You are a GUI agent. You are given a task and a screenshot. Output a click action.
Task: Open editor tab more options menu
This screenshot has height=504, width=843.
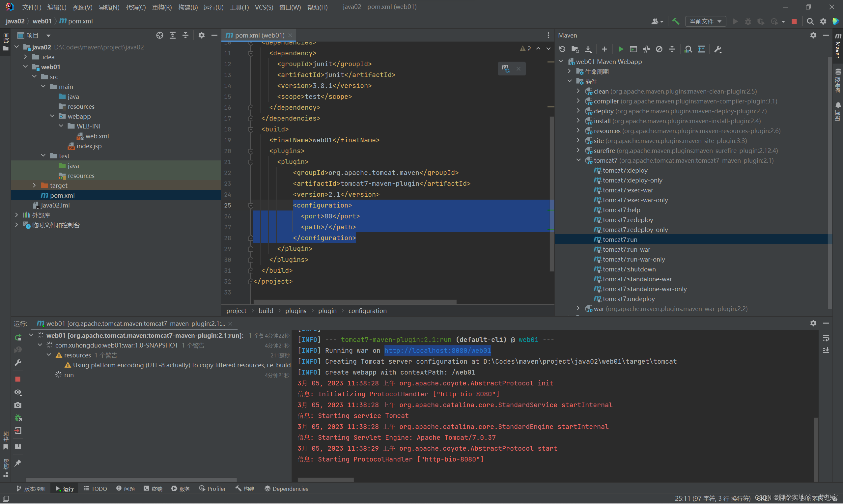(x=548, y=35)
